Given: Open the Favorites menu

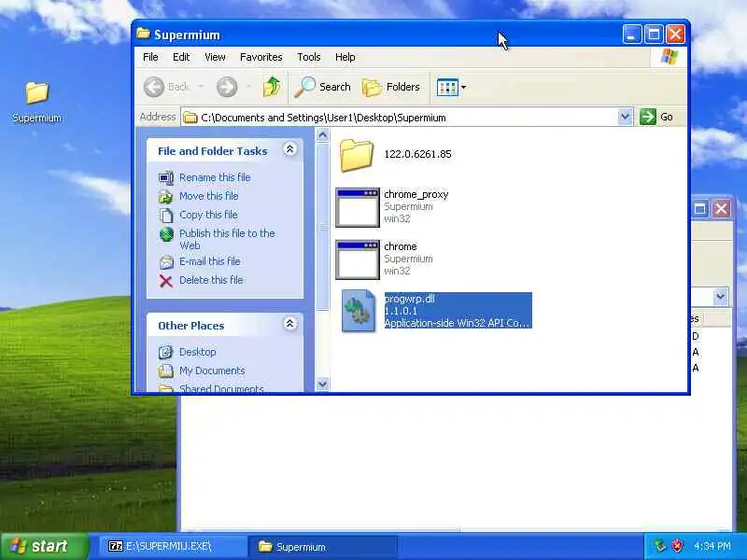Looking at the screenshot, I should 261,57.
